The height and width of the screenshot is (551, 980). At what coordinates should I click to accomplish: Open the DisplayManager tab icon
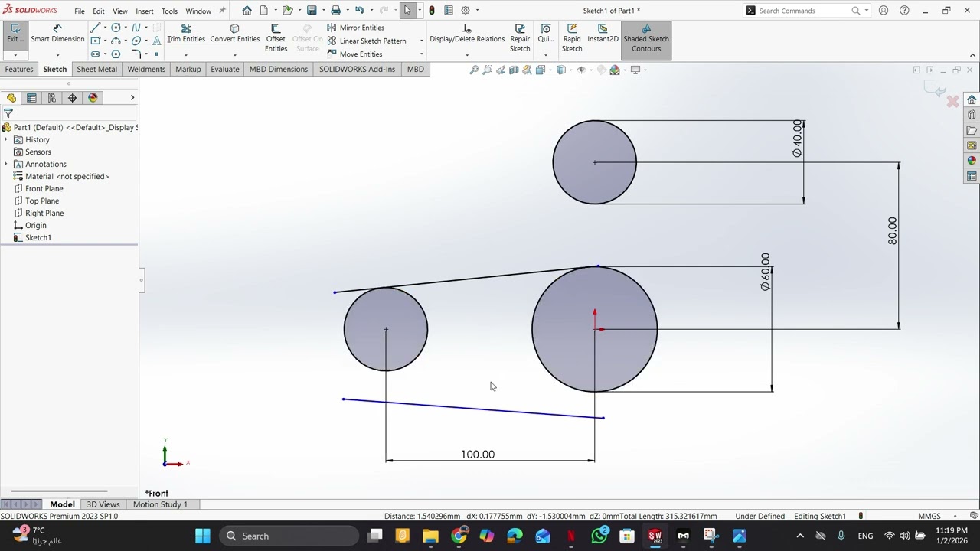[x=93, y=98]
